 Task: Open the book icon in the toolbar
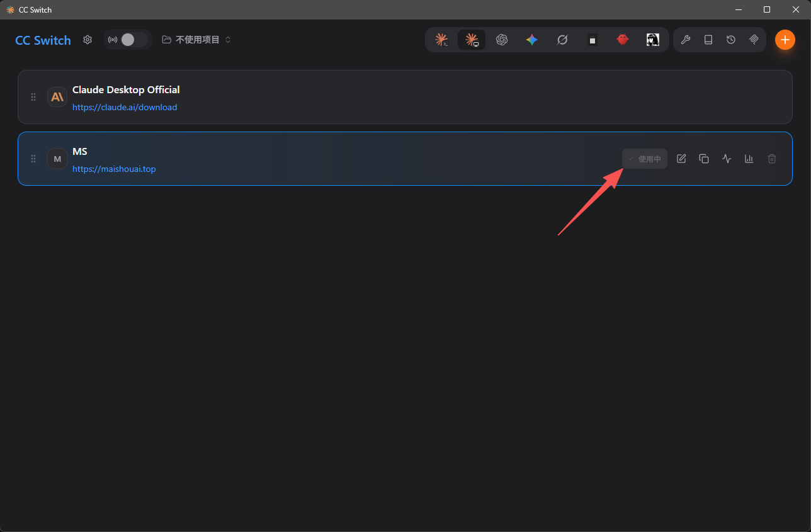708,40
